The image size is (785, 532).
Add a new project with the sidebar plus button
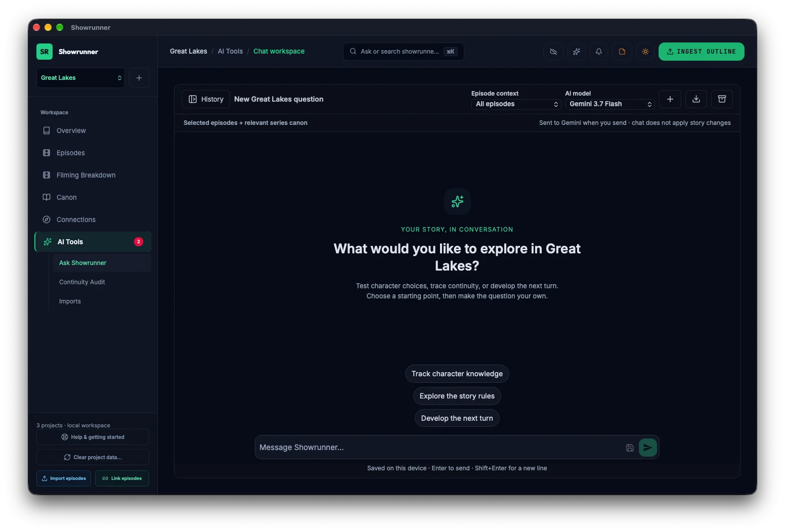point(139,78)
